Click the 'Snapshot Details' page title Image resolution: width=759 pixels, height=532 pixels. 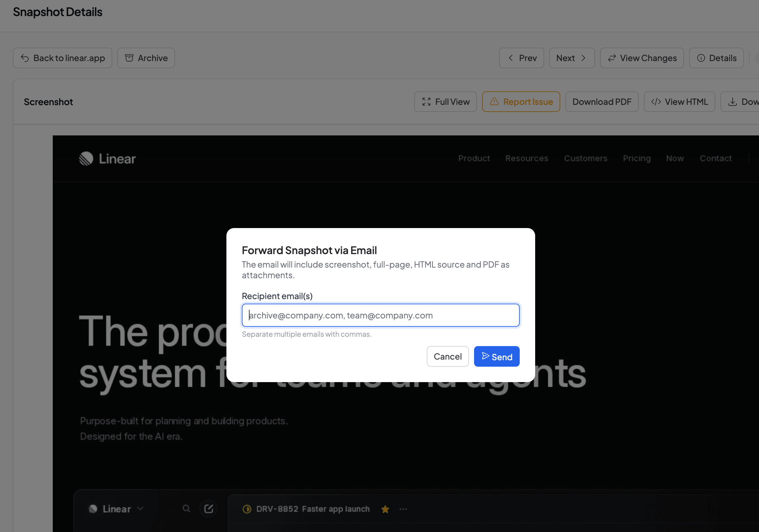[x=58, y=12]
